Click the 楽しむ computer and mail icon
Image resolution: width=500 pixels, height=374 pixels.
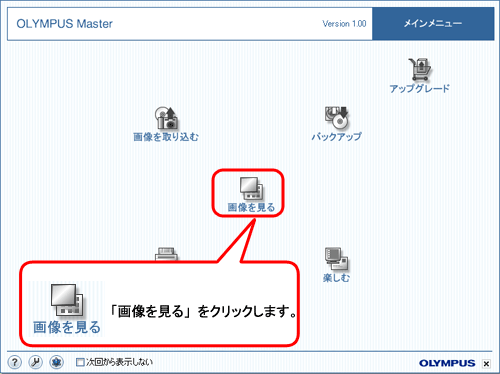point(336,259)
